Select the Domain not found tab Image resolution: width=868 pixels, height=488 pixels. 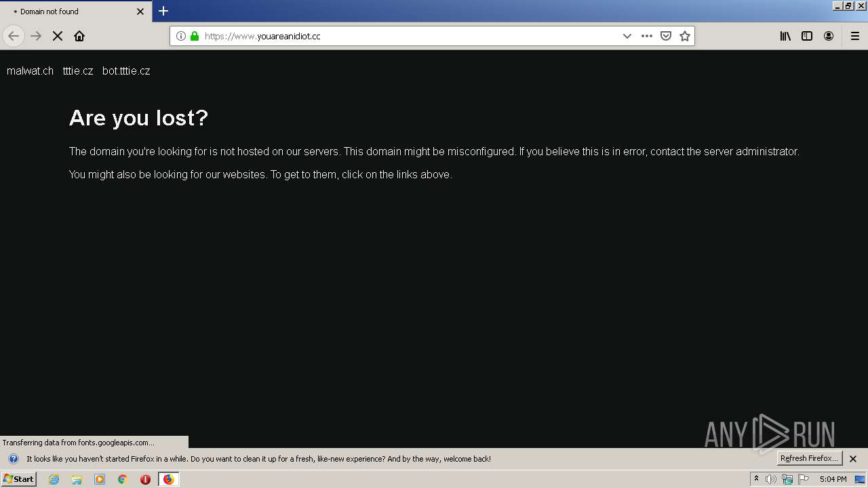76,12
